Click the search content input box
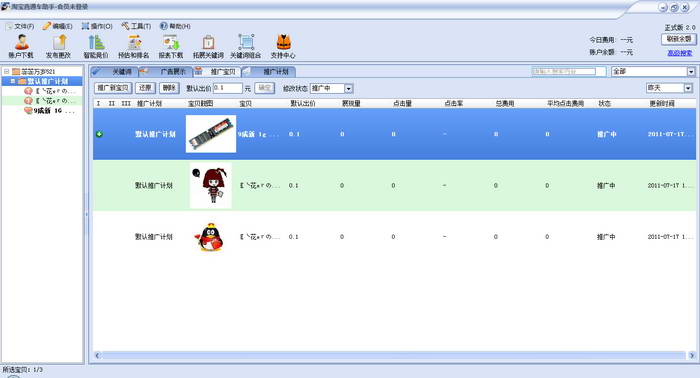Screen dimensions: 700x378 [x=564, y=71]
